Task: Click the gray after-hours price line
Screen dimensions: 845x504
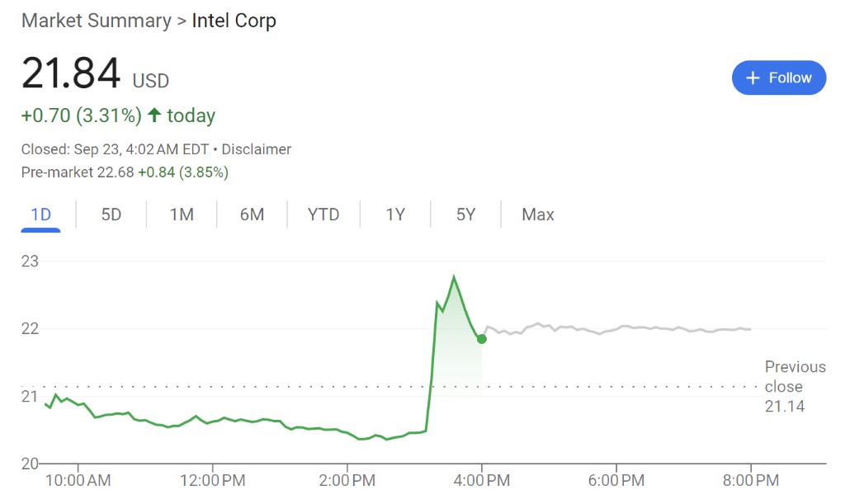Action: pyautogui.click(x=619, y=329)
